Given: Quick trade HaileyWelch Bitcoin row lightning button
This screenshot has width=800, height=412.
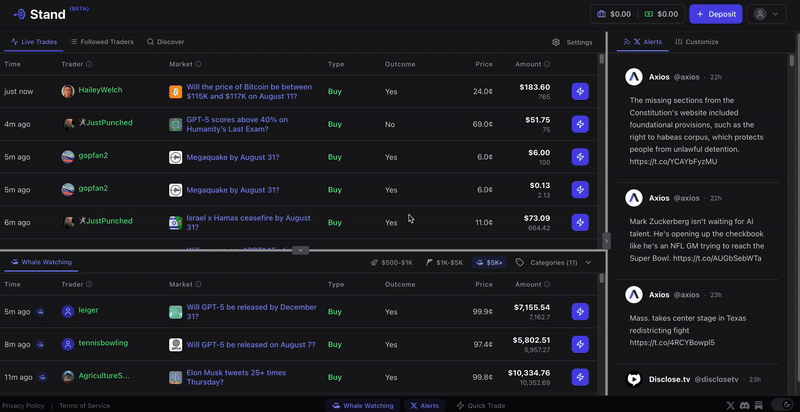Looking at the screenshot, I should 580,91.
